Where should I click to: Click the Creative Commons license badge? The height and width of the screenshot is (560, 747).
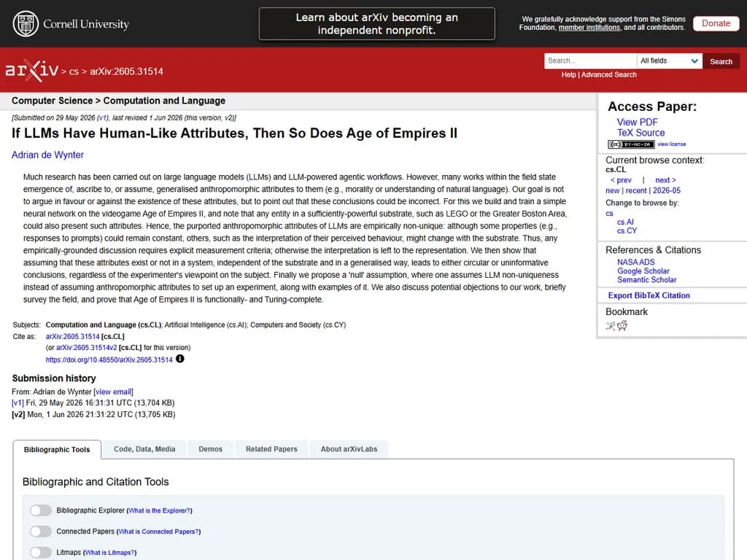pos(631,144)
